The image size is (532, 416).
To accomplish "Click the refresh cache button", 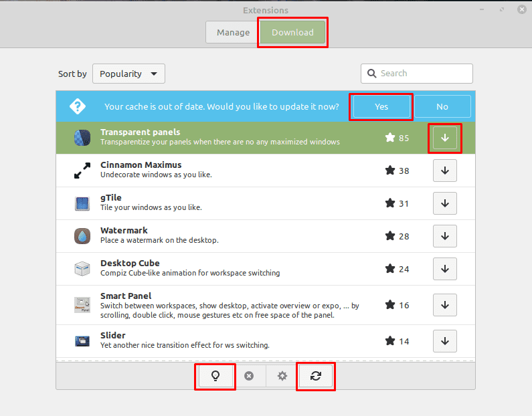I will [316, 376].
